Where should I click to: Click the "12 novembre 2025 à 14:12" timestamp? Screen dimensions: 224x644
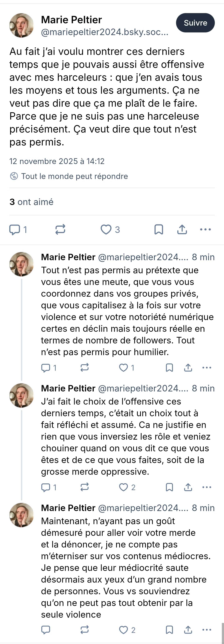pyautogui.click(x=57, y=161)
